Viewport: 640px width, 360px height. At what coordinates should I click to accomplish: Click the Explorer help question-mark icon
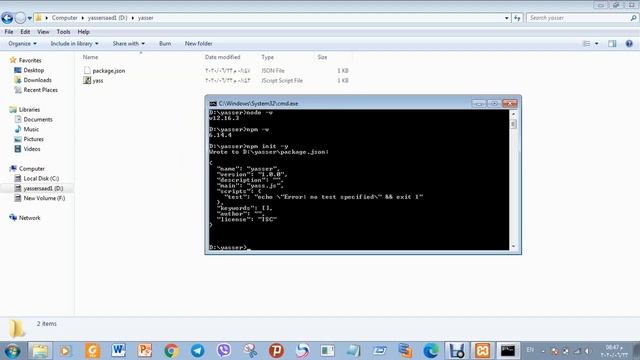[x=629, y=43]
